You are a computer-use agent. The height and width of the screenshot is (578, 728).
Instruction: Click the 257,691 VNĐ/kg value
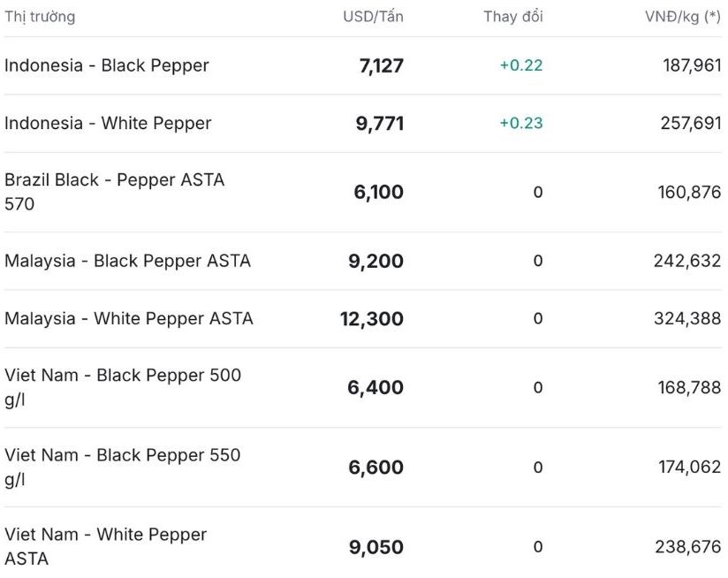[x=691, y=123]
